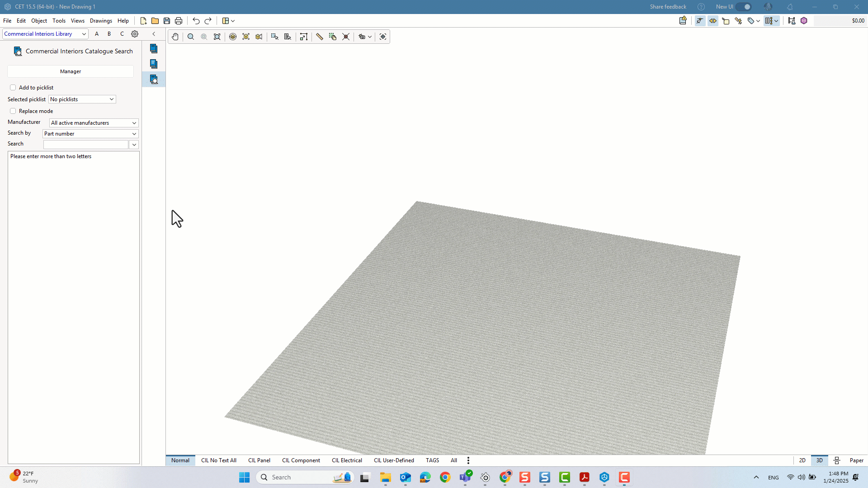The image size is (868, 488).
Task: Collapse the library side panel chevron
Action: (x=154, y=34)
